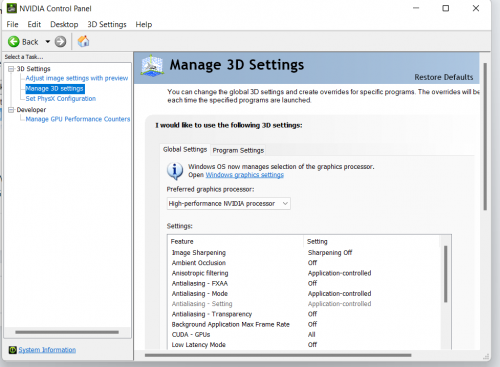Viewport: 500px width, 367px height.
Task: Minimize the NVIDIA Control Panel window
Action: pyautogui.click(x=416, y=8)
